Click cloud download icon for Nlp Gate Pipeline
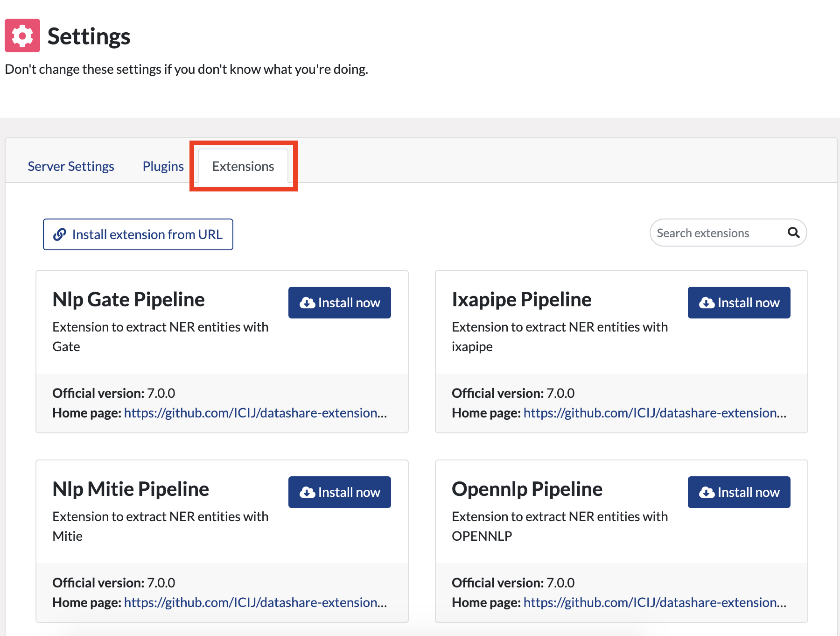This screenshot has width=840, height=636. point(307,303)
